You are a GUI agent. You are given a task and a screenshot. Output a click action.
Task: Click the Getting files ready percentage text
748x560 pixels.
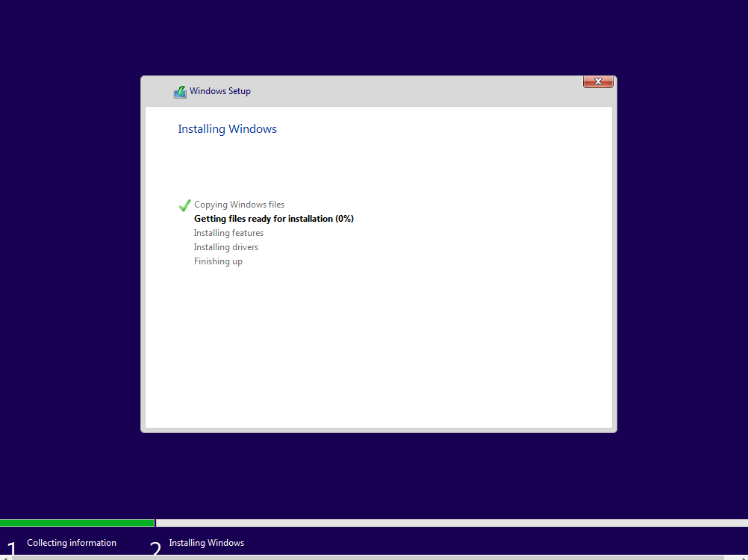345,218
